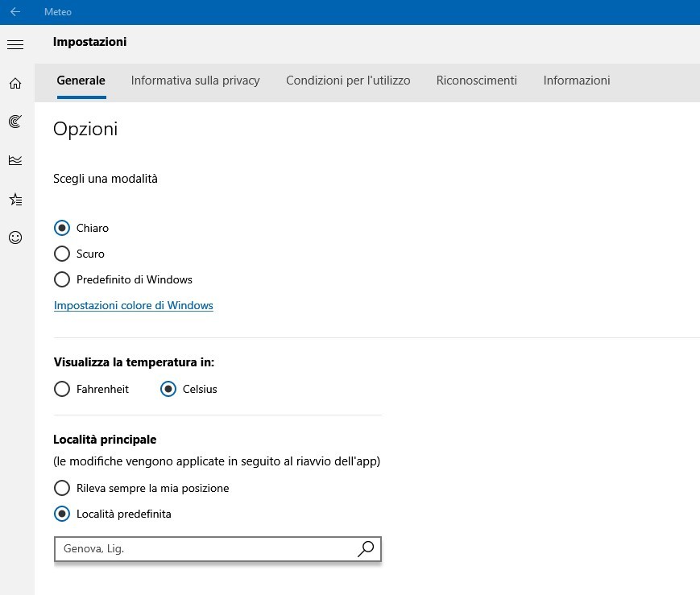The width and height of the screenshot is (700, 595).
Task: Open Condizioni per l'utilizzo tab
Action: click(348, 81)
